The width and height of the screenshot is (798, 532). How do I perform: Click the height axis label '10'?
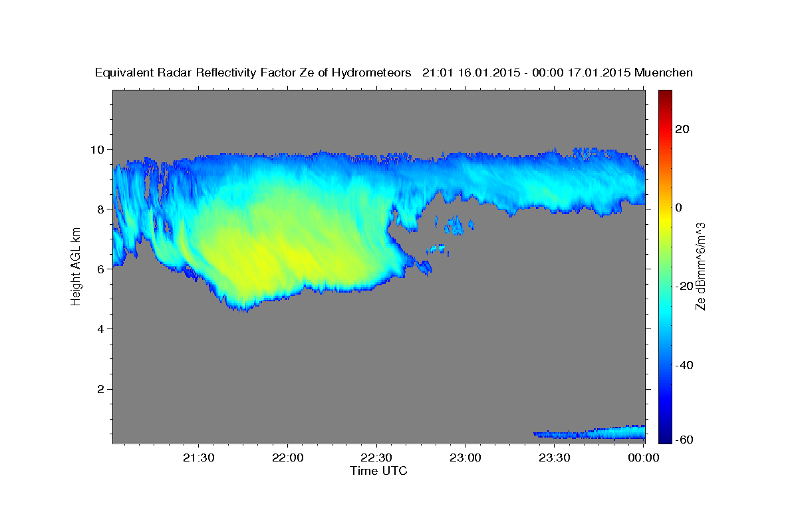pyautogui.click(x=98, y=149)
